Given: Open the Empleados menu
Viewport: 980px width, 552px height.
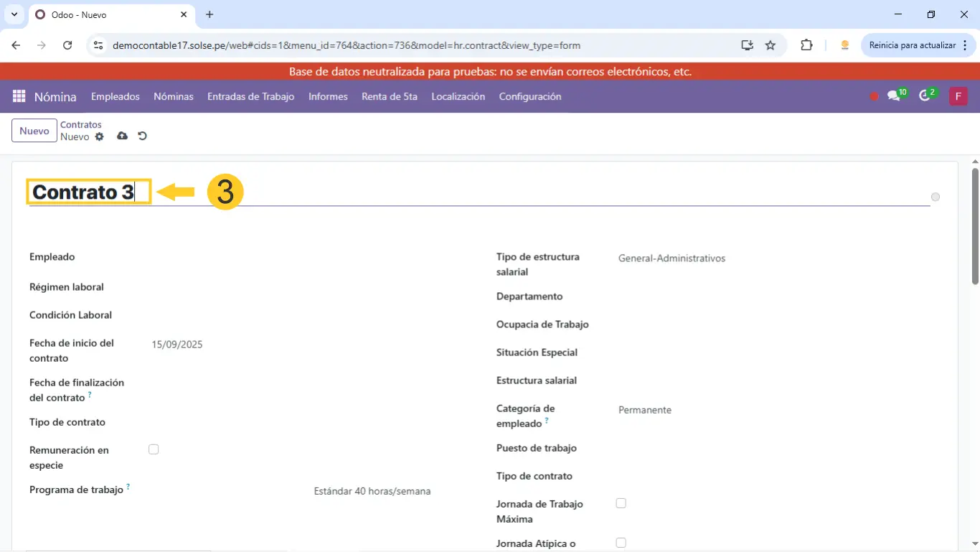Looking at the screenshot, I should (x=115, y=96).
